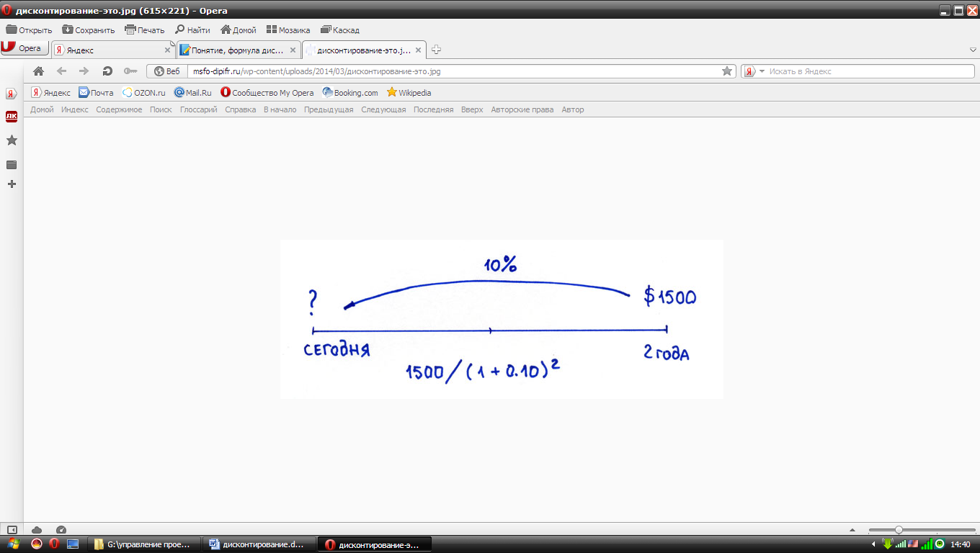The width and height of the screenshot is (980, 553).
Task: Go to the home page via the house icon
Action: pos(39,71)
